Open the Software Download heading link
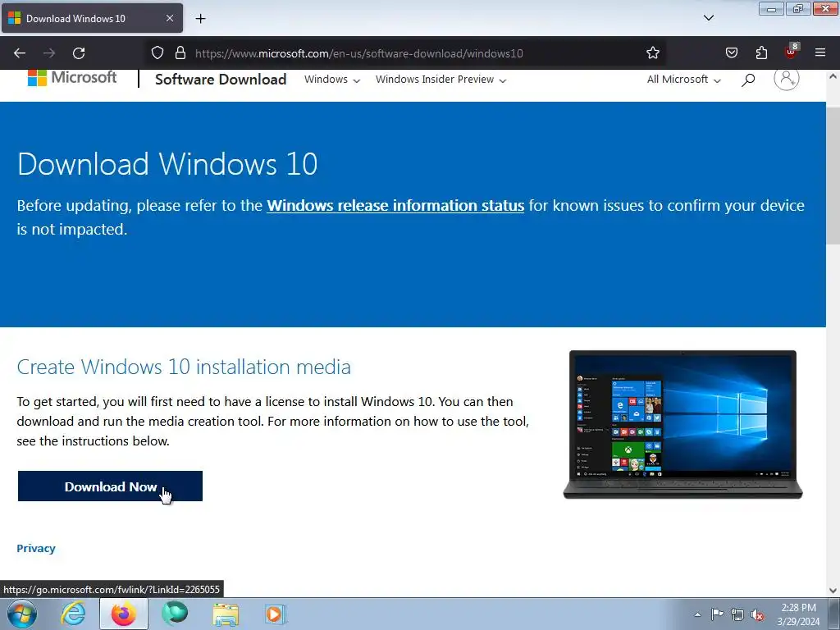 (x=221, y=80)
